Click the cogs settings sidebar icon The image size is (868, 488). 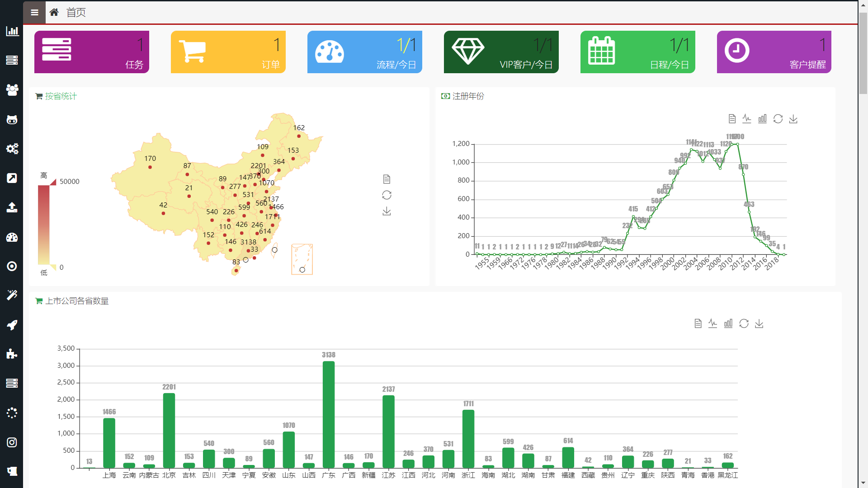click(12, 149)
